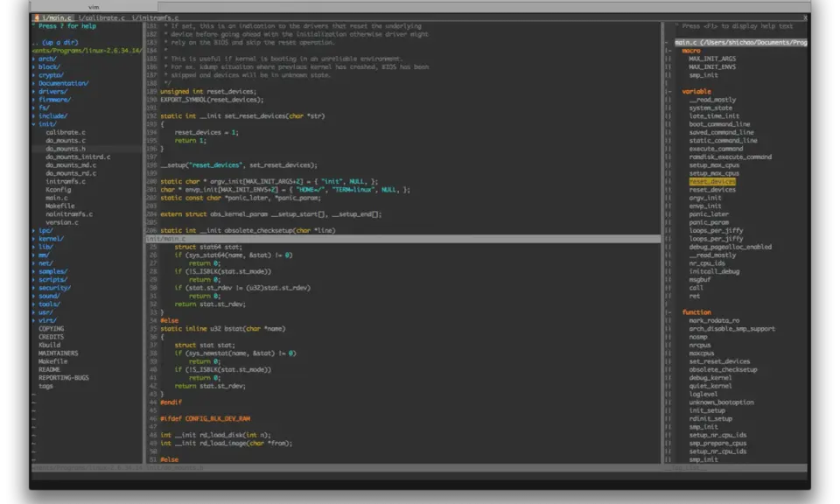Jump to the mark_rodata_ro function tag

(x=714, y=320)
